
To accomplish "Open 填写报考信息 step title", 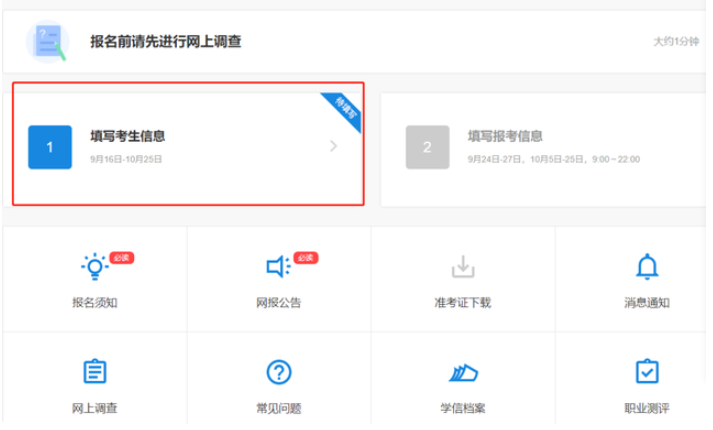I will [x=505, y=136].
